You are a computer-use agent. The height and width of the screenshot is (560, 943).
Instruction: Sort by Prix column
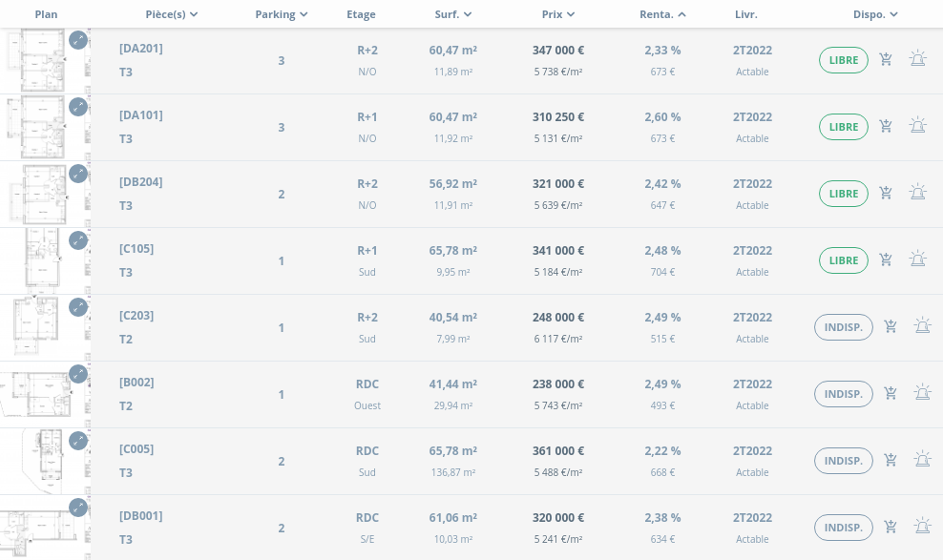(x=557, y=14)
